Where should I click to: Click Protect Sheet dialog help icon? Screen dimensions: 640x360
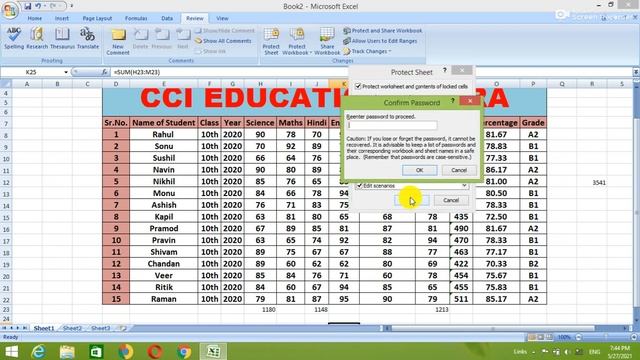[444, 71]
